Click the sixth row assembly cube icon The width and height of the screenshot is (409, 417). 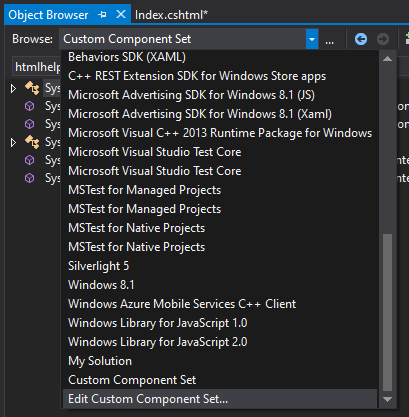pos(30,178)
